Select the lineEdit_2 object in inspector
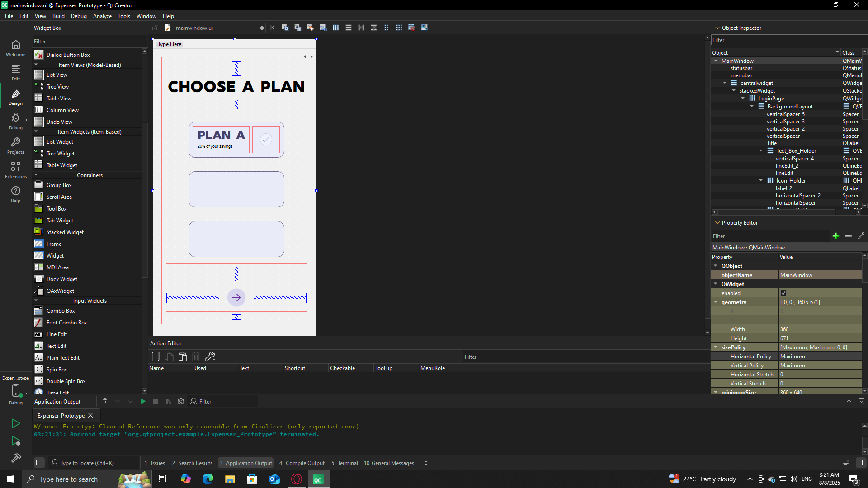The image size is (868, 488). [x=787, y=166]
